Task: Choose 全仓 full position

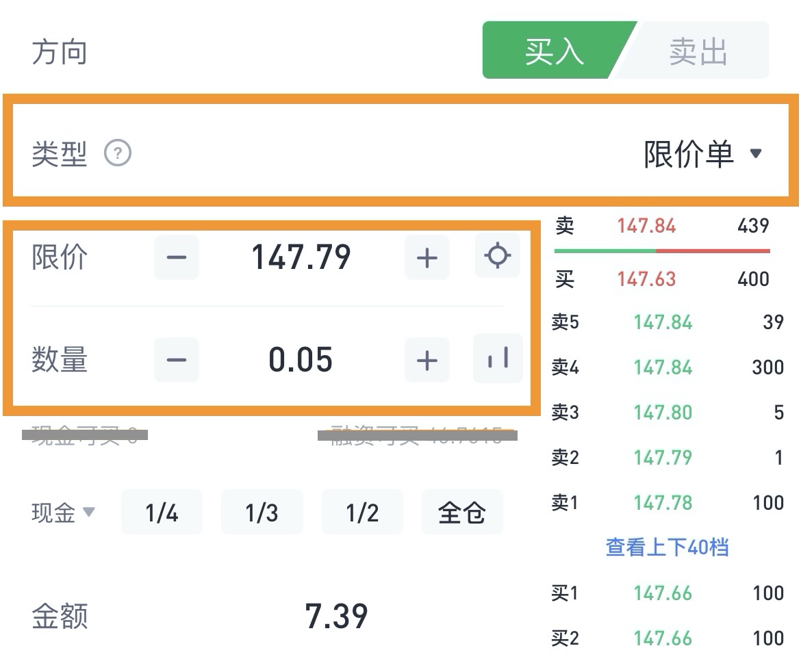Action: (462, 512)
